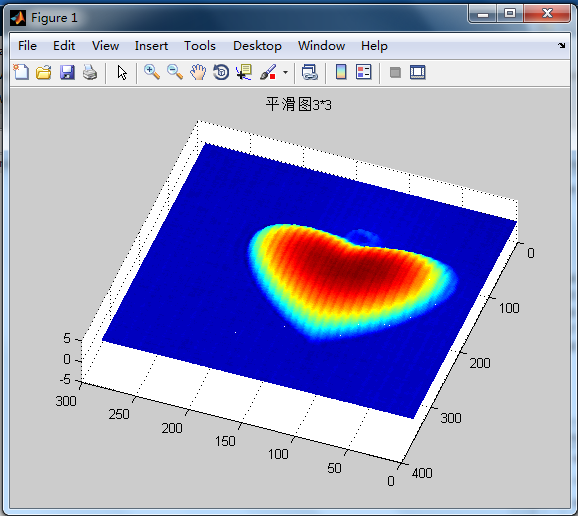
Task: Select the Rotate 3D tool
Action: pos(221,72)
